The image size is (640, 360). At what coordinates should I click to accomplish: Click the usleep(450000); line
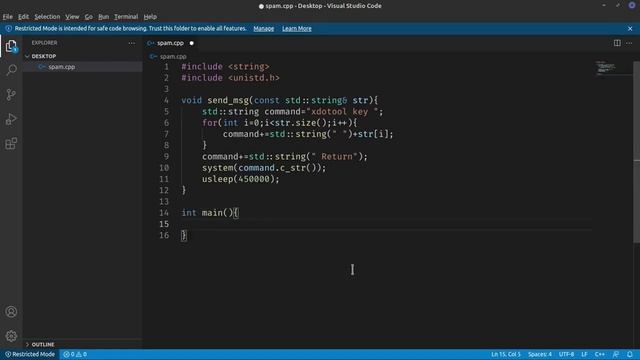(x=240, y=179)
